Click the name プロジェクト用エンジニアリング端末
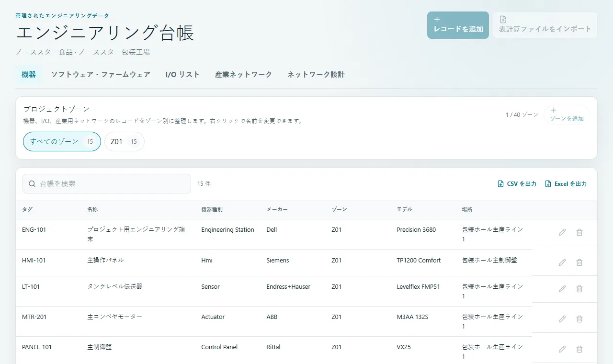This screenshot has height=364, width=613. 136,234
